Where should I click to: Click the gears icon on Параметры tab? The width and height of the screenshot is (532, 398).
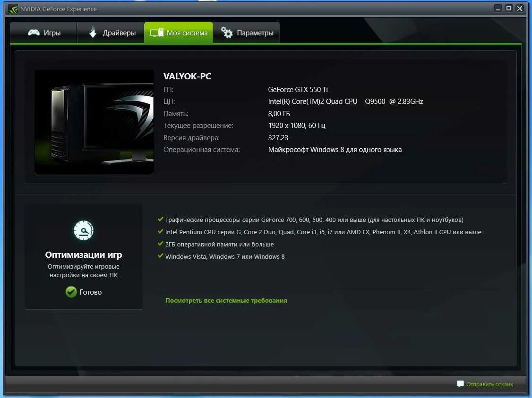(x=227, y=33)
